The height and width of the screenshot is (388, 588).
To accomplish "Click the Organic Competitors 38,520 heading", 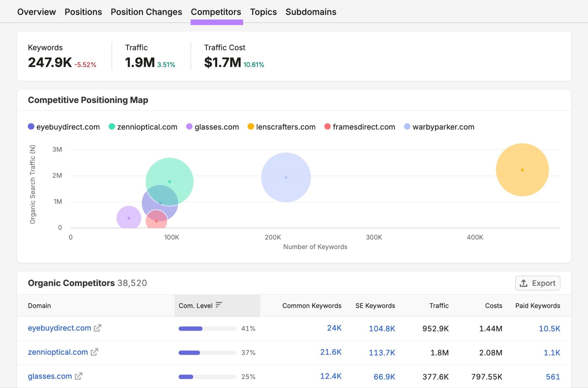I will [87, 283].
